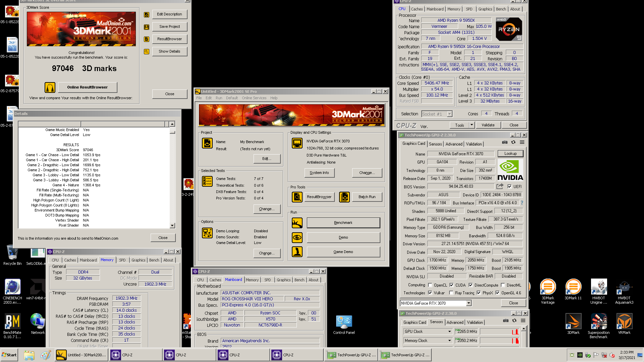Click the Display and CPU Settings monitor icon
644x362 pixels.
297,143
